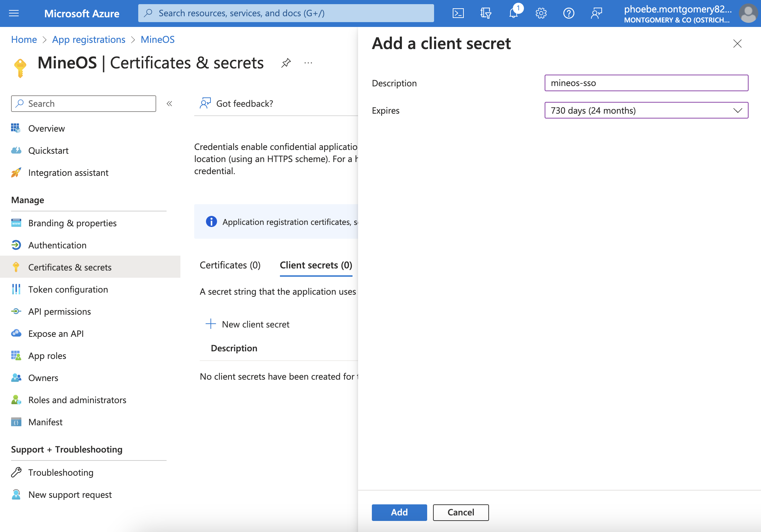The height and width of the screenshot is (532, 761).
Task: Expand the Expires dropdown
Action: [646, 111]
